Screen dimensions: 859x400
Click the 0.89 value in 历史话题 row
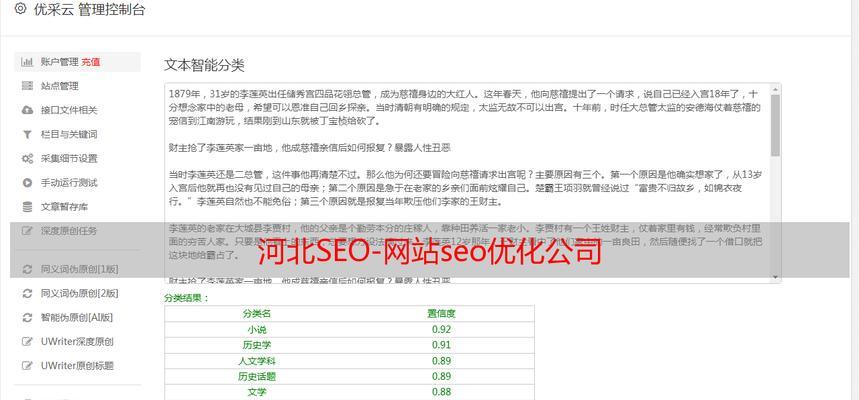pyautogui.click(x=442, y=376)
